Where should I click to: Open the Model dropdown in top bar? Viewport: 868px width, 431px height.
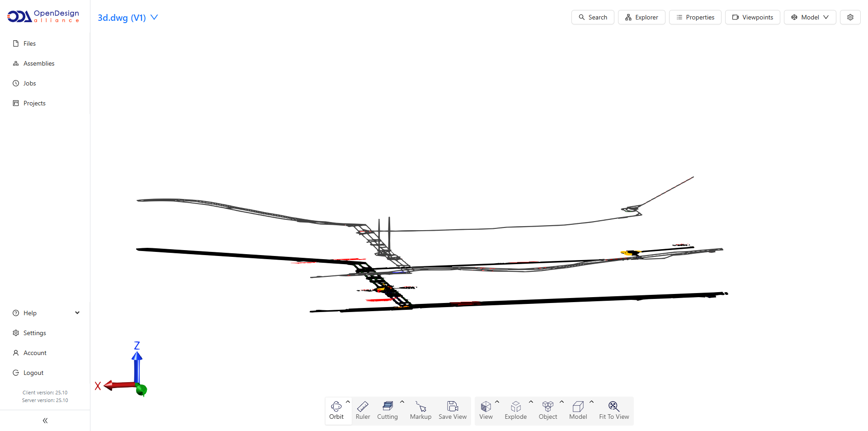coord(810,17)
